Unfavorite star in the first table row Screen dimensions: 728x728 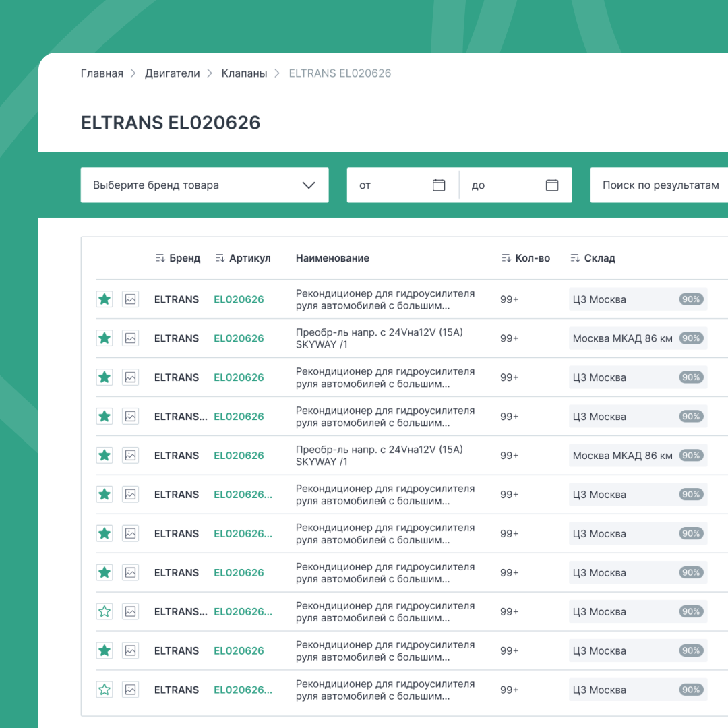104,299
